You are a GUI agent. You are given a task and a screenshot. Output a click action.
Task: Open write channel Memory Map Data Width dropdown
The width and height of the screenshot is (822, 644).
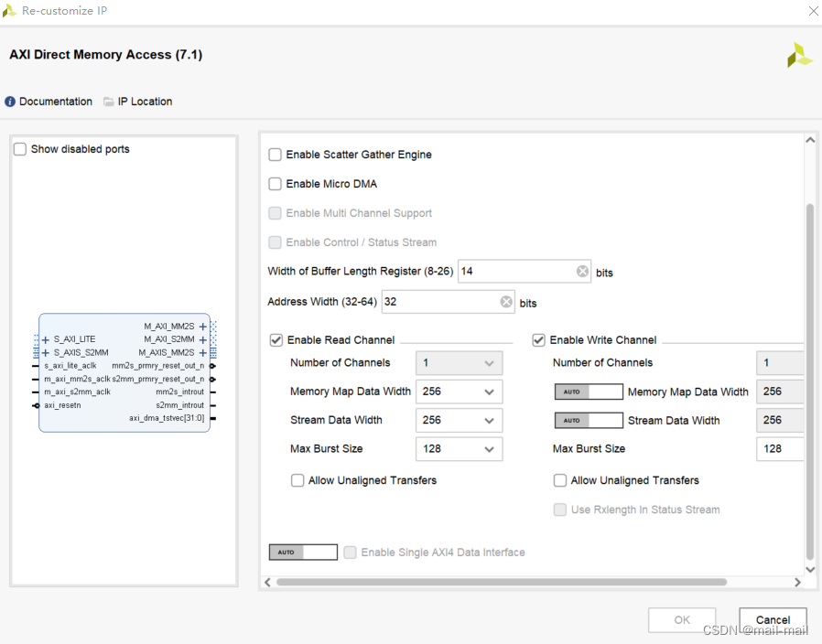[780, 392]
